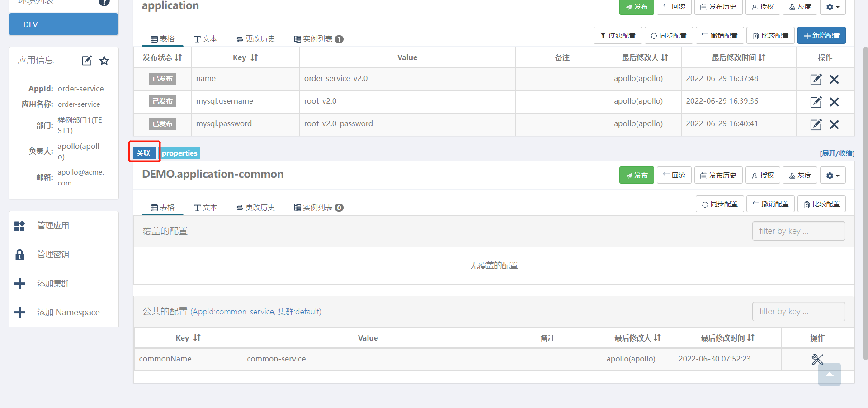Switch to 文本 tab in the application namespace

click(x=206, y=39)
